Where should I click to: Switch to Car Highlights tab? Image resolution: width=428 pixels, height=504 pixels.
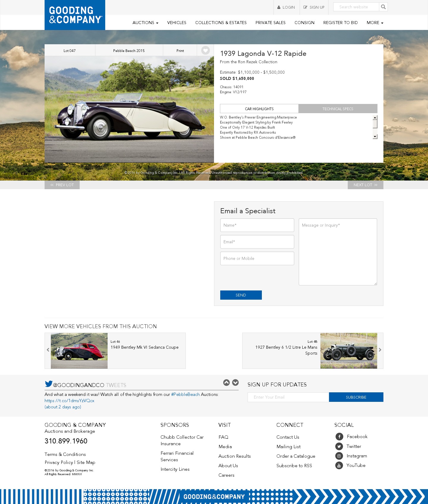[x=259, y=109]
